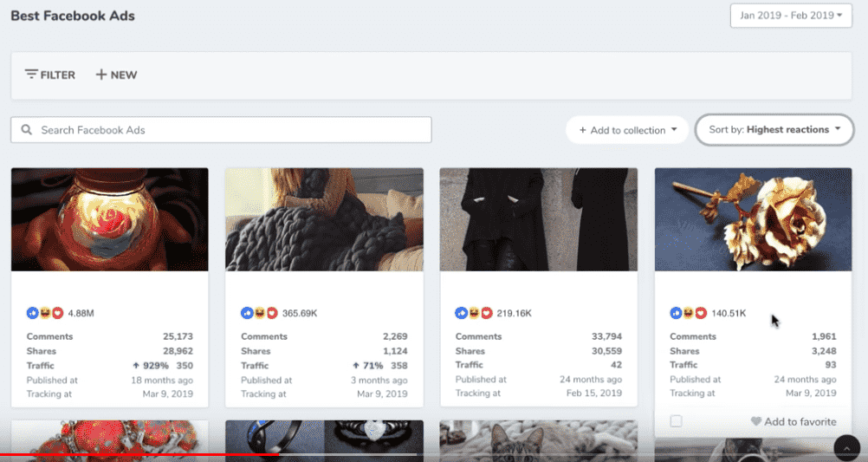Click the 219.16K reactions count
868x462 pixels.
[x=514, y=313]
